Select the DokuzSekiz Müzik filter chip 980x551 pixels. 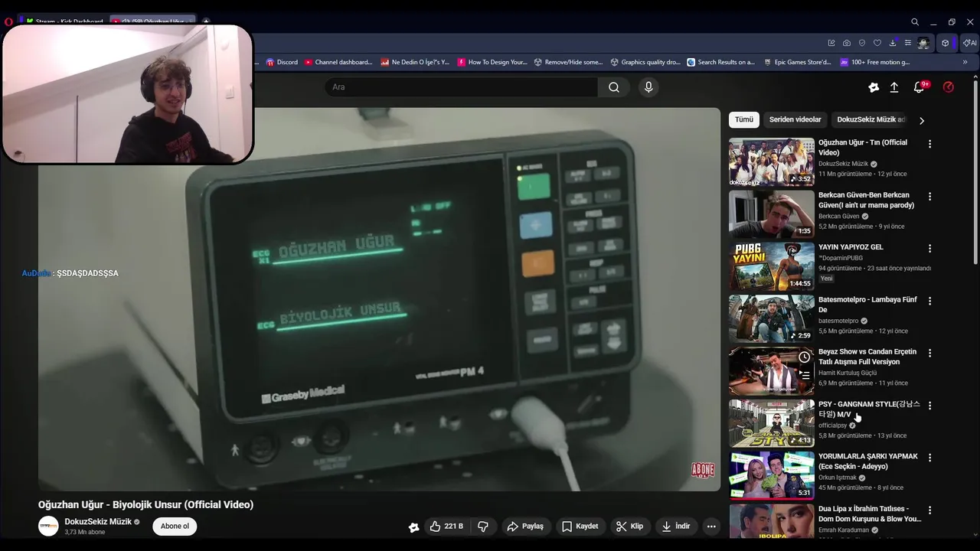[871, 119]
